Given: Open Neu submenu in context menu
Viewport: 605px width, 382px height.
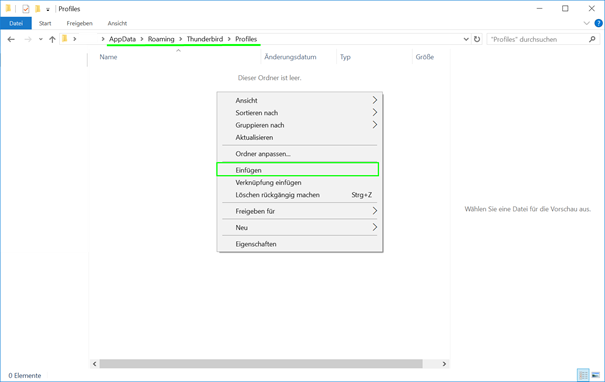Looking at the screenshot, I should 299,227.
